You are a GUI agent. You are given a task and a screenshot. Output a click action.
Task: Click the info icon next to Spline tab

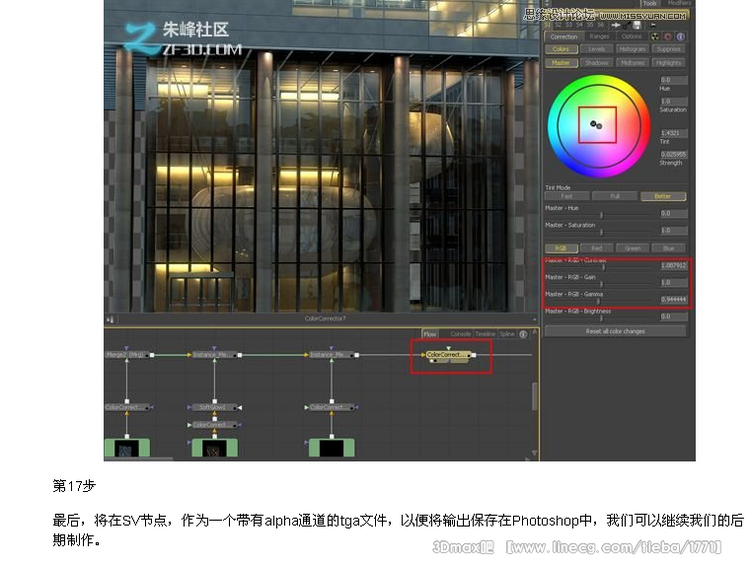click(523, 334)
